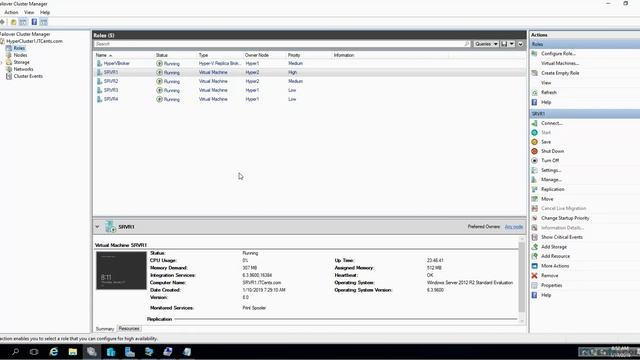Image resolution: width=640 pixels, height=360 pixels.
Task: Click the HyperVBroker role icon
Action: click(99, 63)
